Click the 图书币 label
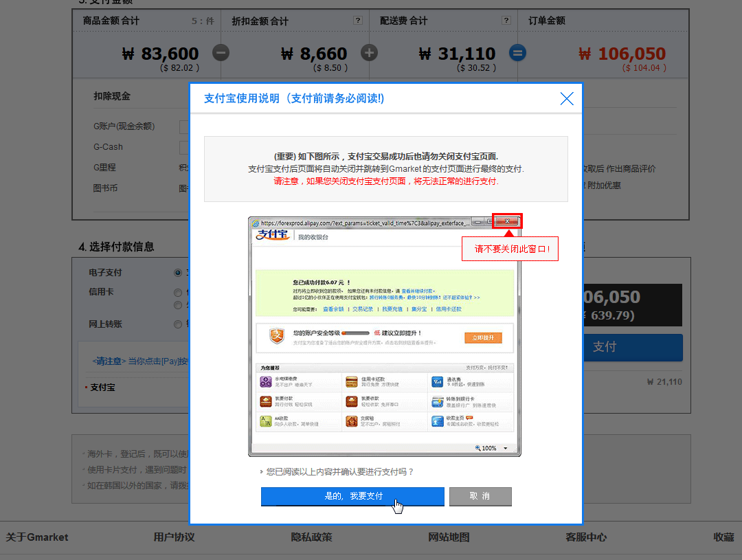 tap(105, 188)
